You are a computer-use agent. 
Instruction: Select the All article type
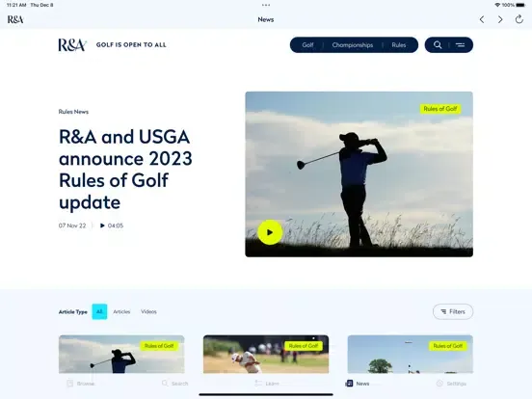99,311
